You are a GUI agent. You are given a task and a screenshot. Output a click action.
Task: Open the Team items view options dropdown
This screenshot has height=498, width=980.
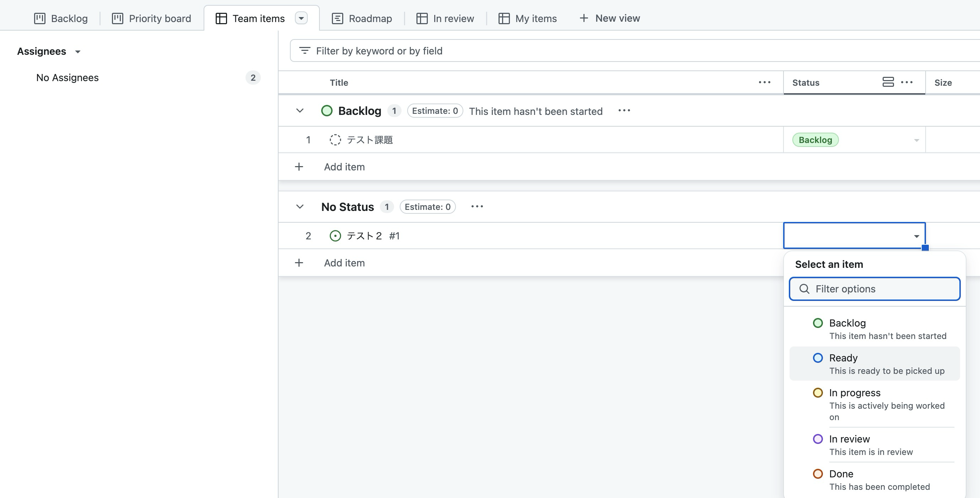tap(301, 18)
